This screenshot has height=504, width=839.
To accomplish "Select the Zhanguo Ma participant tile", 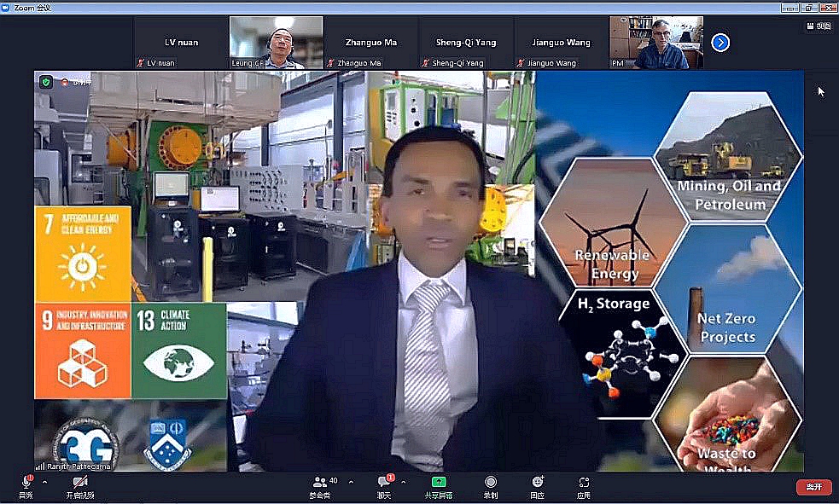I will point(371,43).
